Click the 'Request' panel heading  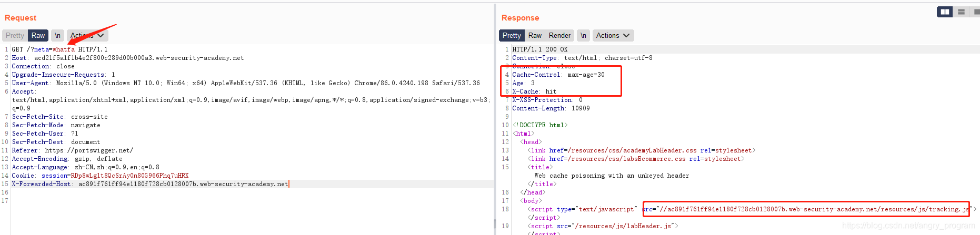tap(21, 18)
